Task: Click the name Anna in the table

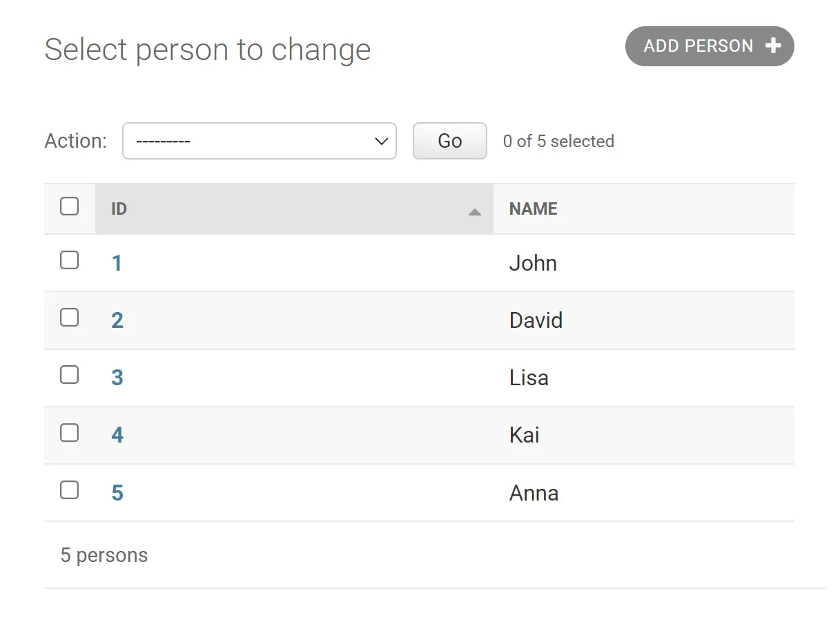Action: coord(534,493)
